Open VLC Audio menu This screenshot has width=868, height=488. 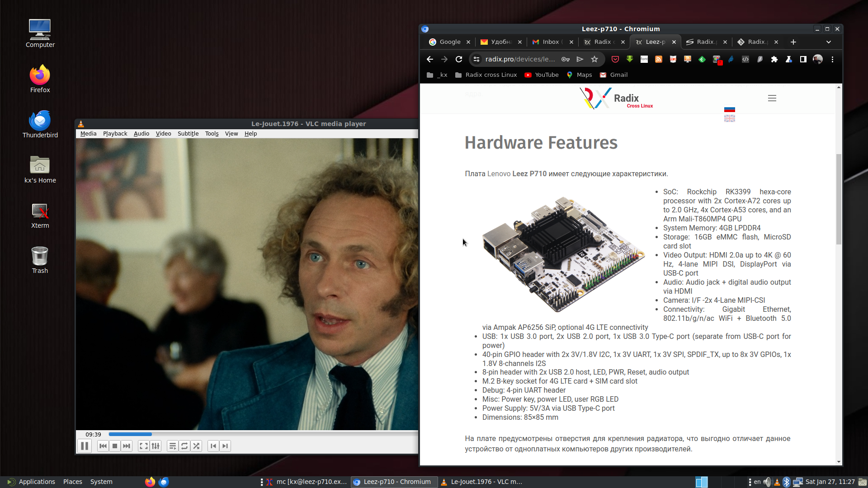(x=142, y=134)
